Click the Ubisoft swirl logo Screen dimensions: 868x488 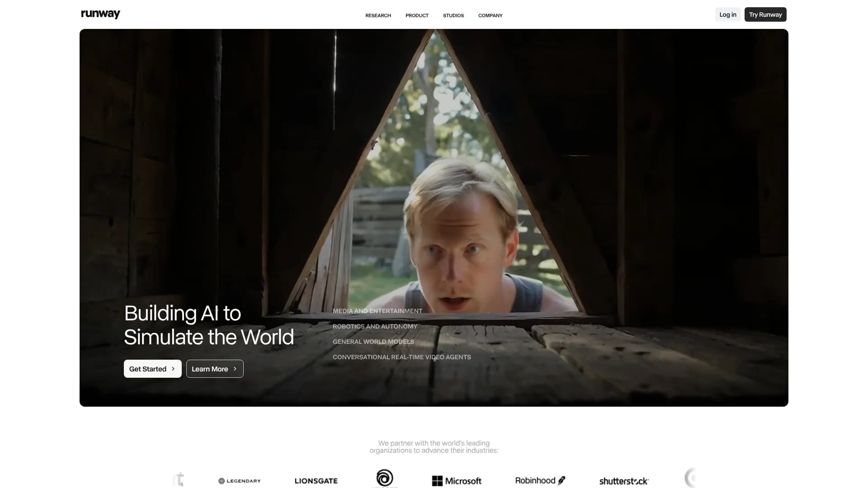[x=385, y=478]
